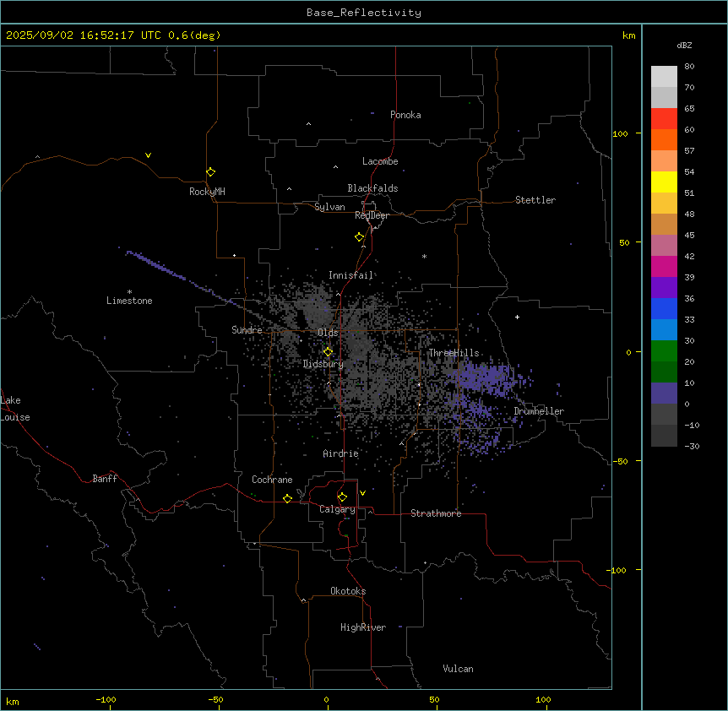This screenshot has height=711, width=728.
Task: Click the dBZ legend heading
Action: pos(684,46)
